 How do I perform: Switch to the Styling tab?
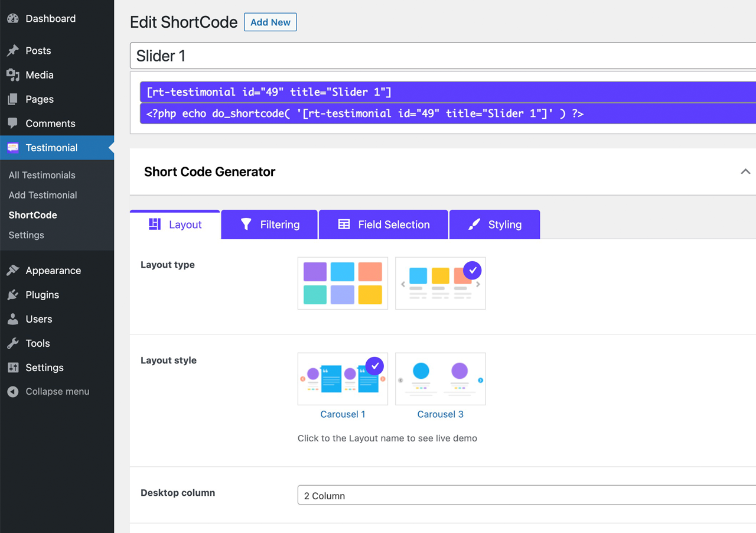[x=495, y=225]
